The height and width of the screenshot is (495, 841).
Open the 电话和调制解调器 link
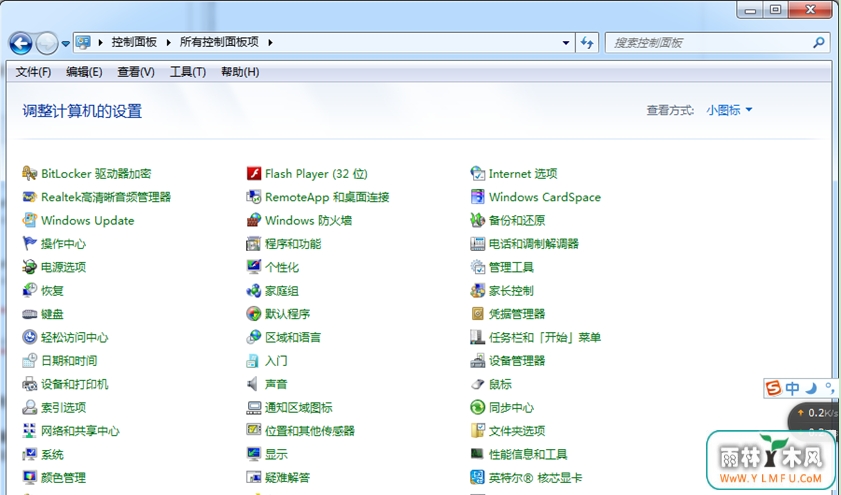point(534,243)
